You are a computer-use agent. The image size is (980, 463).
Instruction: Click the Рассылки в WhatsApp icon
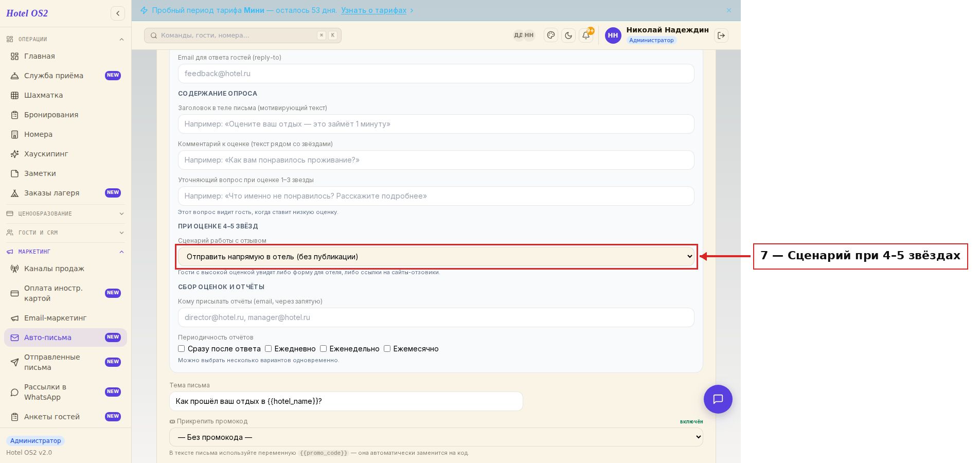click(15, 392)
